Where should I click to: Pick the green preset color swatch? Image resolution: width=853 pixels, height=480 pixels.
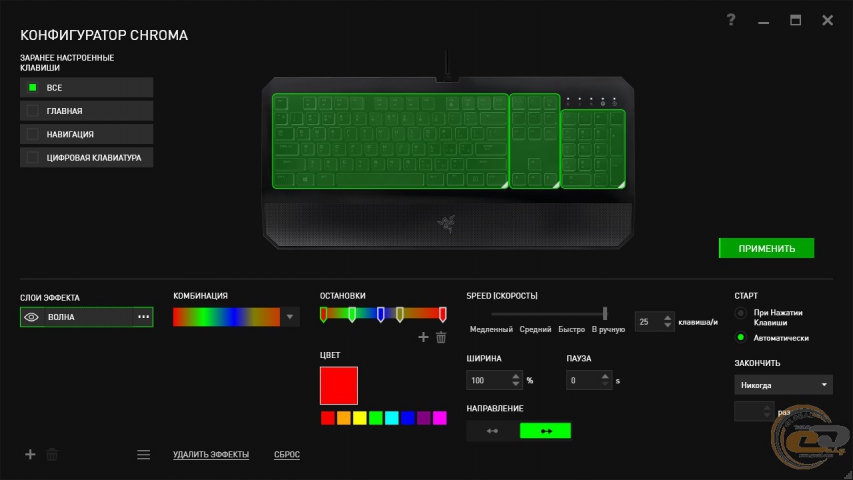tap(376, 418)
